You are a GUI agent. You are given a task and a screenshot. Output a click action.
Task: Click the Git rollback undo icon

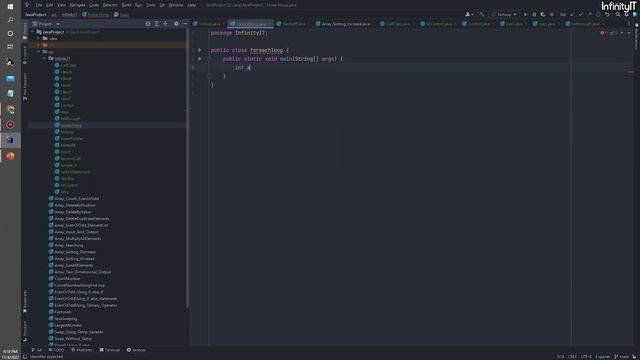(x=607, y=14)
